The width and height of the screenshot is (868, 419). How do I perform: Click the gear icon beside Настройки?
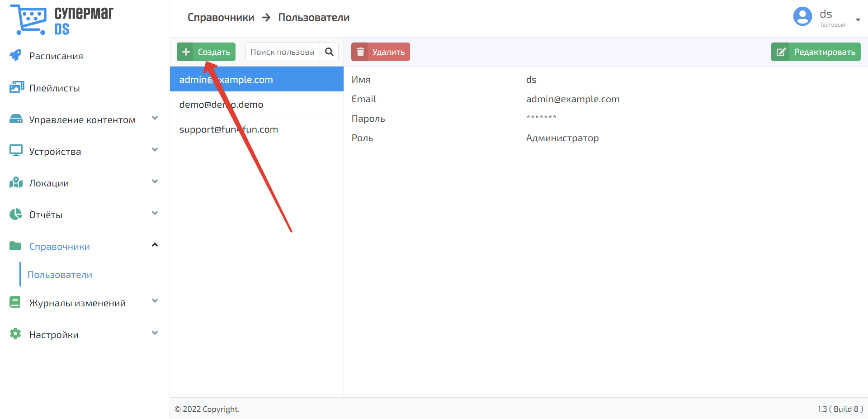pos(15,334)
